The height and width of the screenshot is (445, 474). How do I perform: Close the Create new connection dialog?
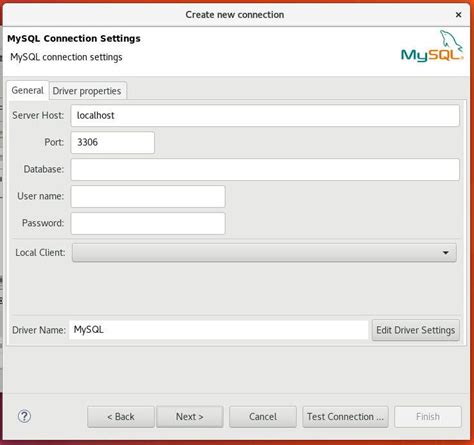pos(459,15)
